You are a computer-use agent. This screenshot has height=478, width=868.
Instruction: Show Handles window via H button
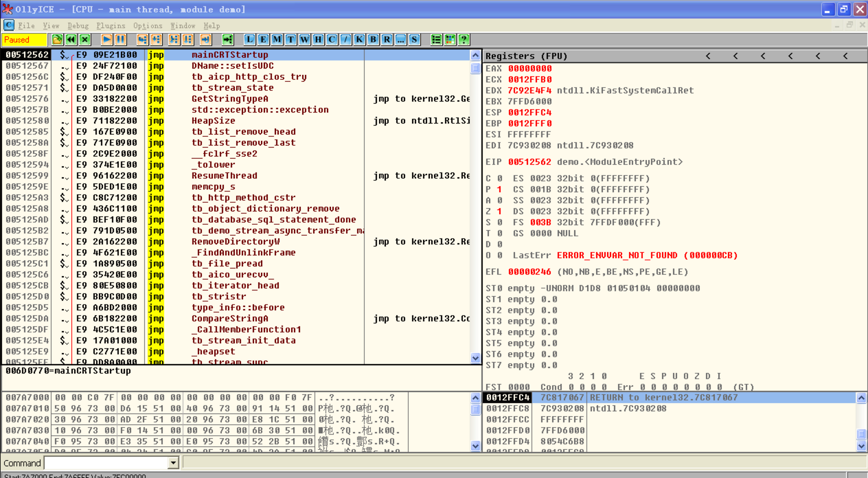click(x=319, y=40)
